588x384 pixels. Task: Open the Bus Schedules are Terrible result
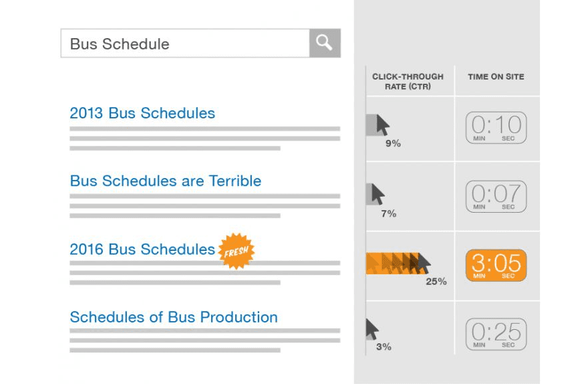pyautogui.click(x=166, y=181)
